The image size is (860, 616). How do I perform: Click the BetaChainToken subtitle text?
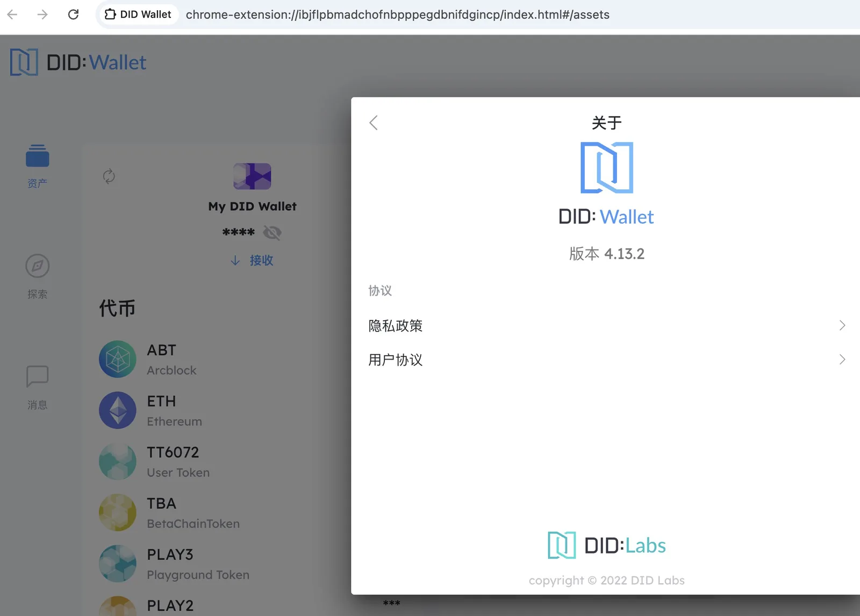click(x=193, y=524)
